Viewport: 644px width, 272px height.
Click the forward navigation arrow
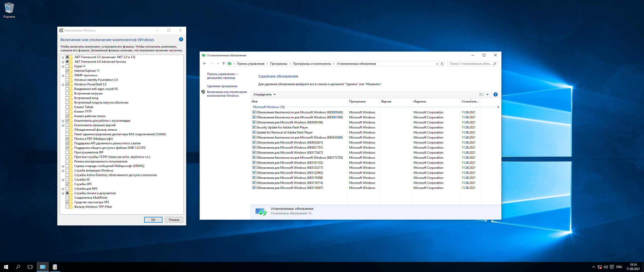point(212,64)
